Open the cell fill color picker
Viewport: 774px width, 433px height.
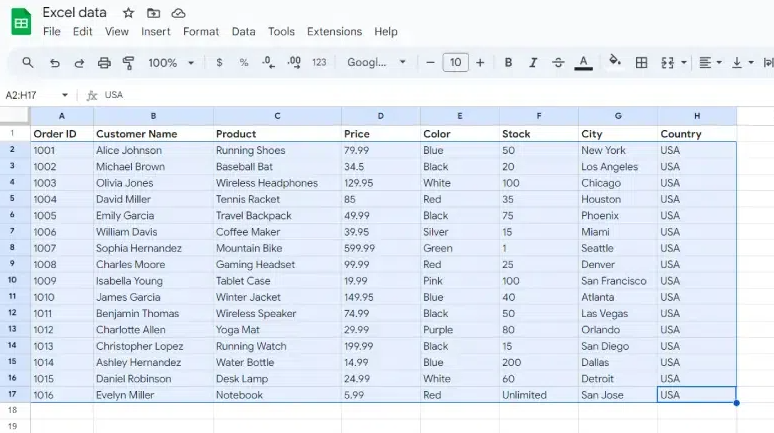click(614, 63)
